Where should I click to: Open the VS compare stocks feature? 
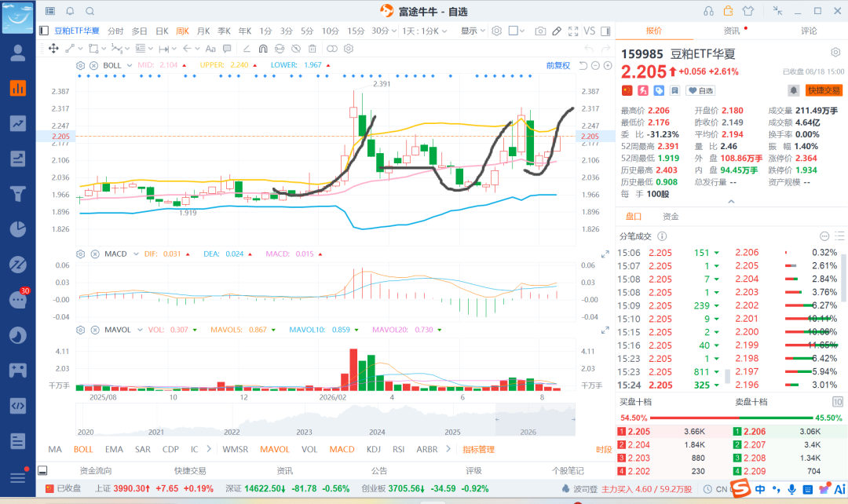pyautogui.click(x=590, y=31)
